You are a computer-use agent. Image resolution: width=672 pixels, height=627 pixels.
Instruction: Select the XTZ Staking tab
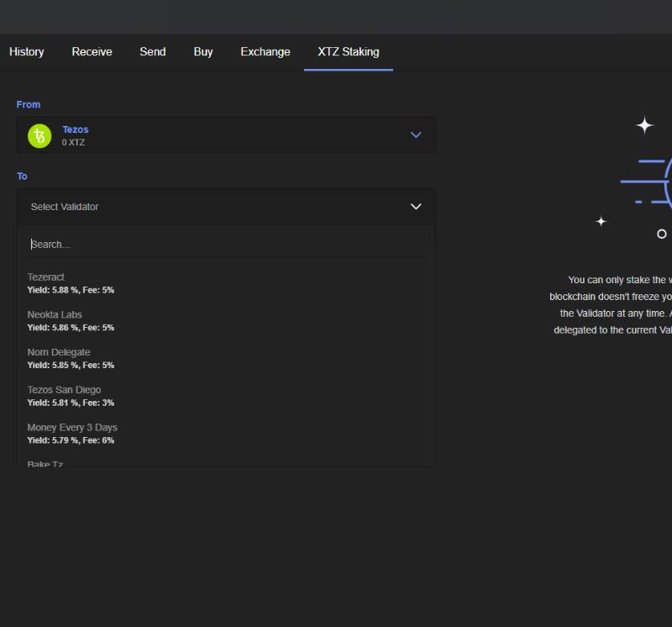[348, 51]
